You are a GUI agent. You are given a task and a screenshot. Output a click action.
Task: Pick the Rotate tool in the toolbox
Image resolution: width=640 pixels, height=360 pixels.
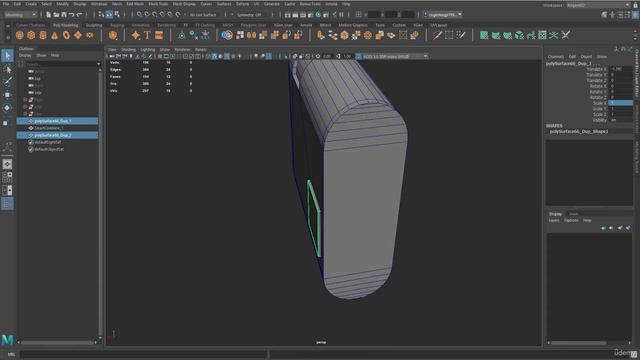coord(7,108)
